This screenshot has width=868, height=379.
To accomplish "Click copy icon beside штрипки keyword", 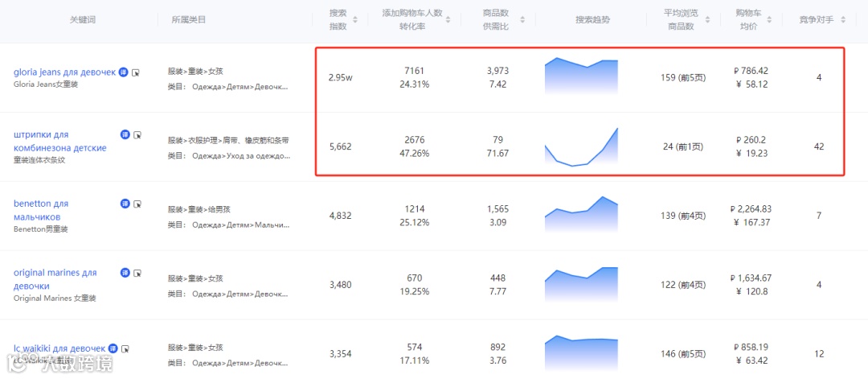I will coord(138,134).
